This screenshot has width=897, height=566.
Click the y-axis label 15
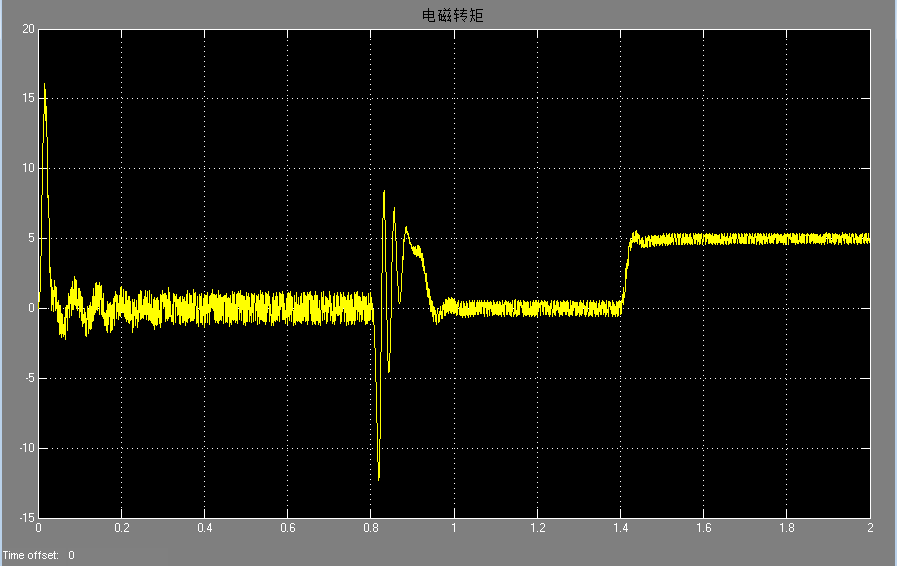28,98
